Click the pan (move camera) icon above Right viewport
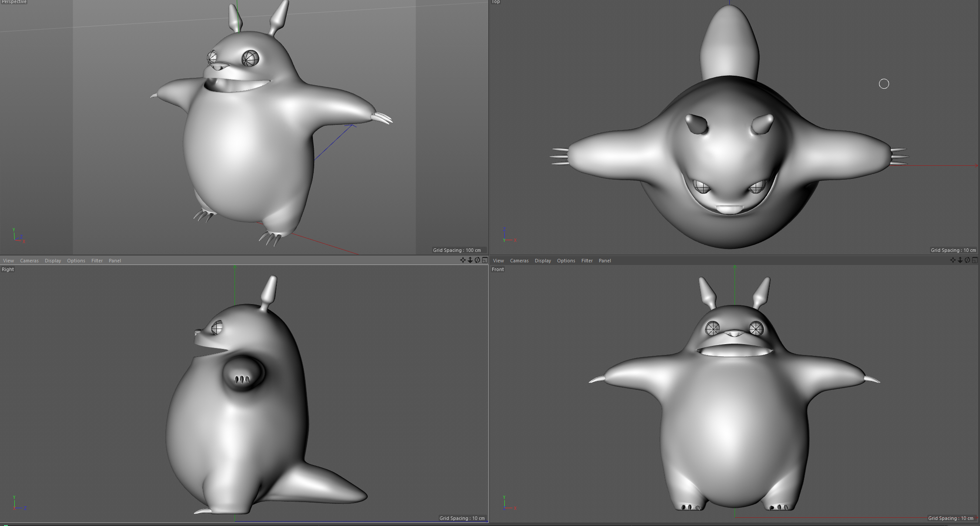Viewport: 980px width, 526px height. [463, 260]
